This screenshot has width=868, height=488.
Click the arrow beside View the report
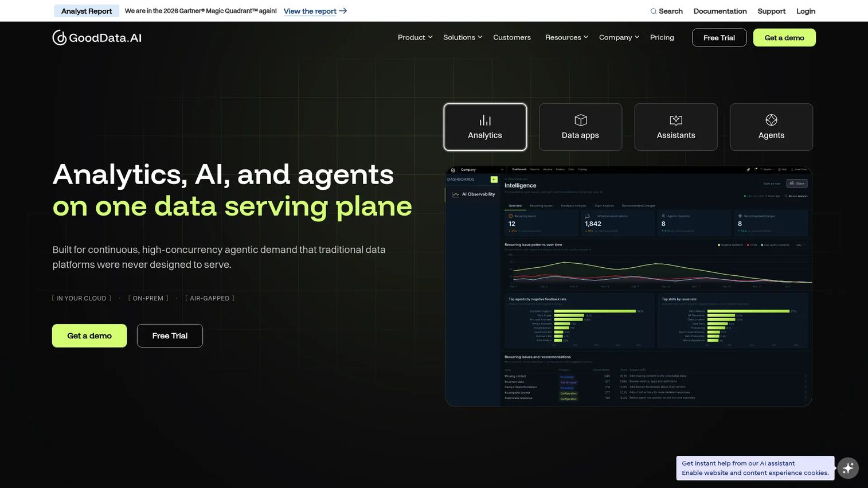[343, 11]
